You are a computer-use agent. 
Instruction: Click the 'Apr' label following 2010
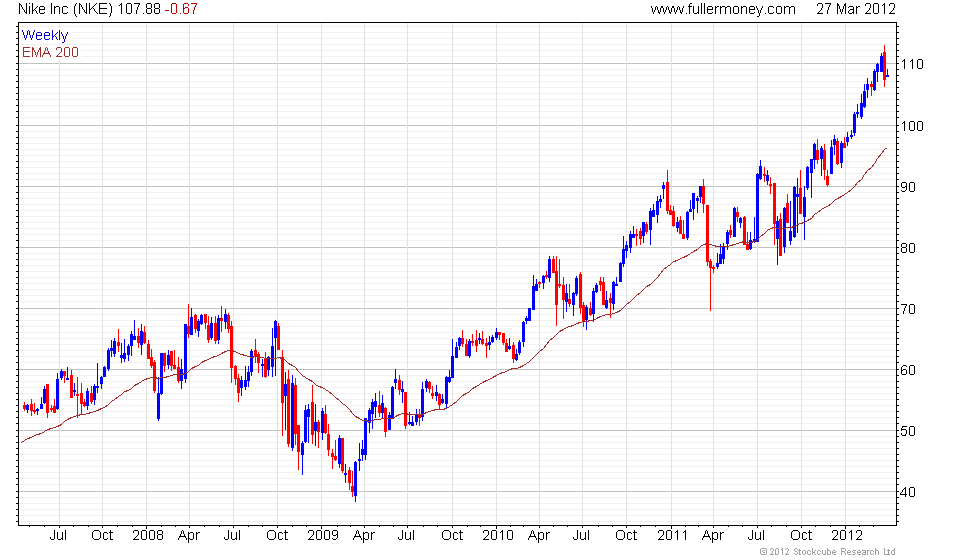pyautogui.click(x=539, y=536)
